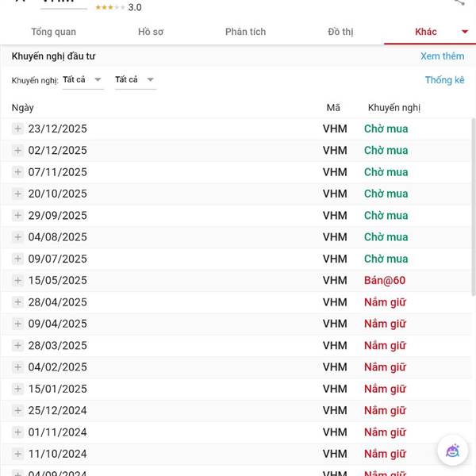
Task: Click the star rating icon
Action: coord(109,7)
